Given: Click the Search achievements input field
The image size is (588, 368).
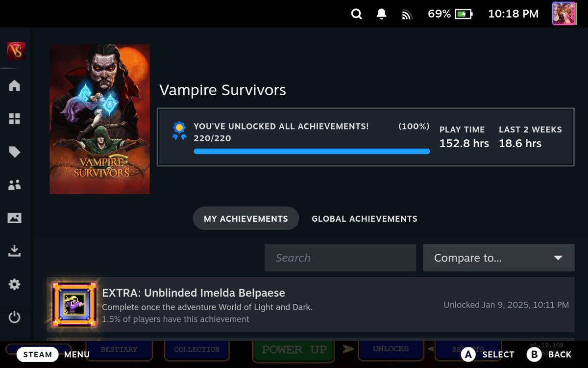Looking at the screenshot, I should tap(340, 258).
